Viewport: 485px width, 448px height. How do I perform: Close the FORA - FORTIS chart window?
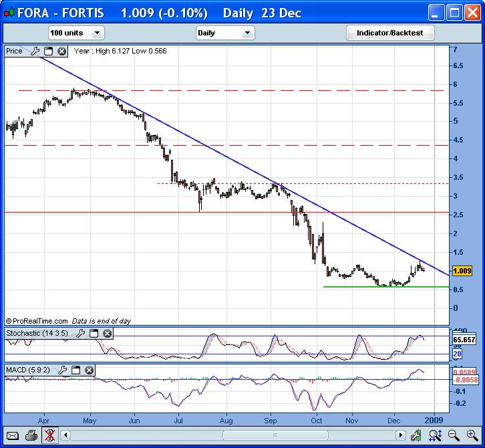click(x=472, y=13)
